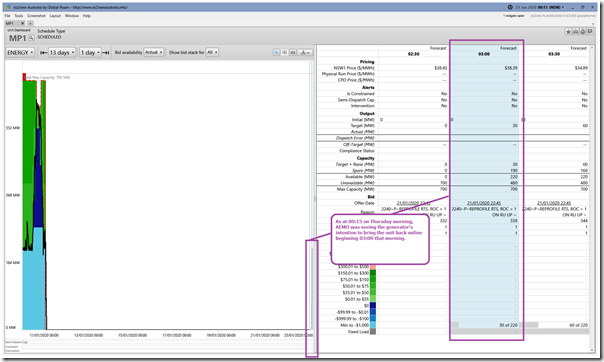Viewport: 604px width, 362px height.
Task: Open the 13 days range dropdown
Action: [x=62, y=52]
